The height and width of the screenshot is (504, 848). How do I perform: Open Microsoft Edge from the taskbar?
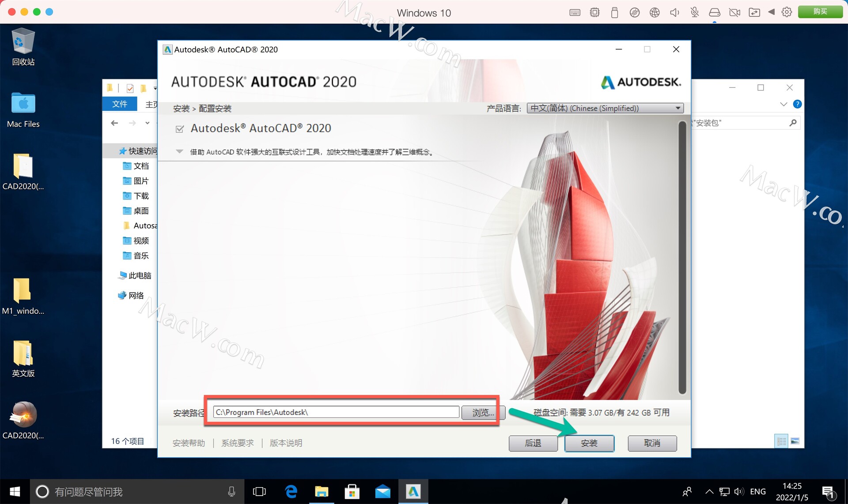coord(291,491)
